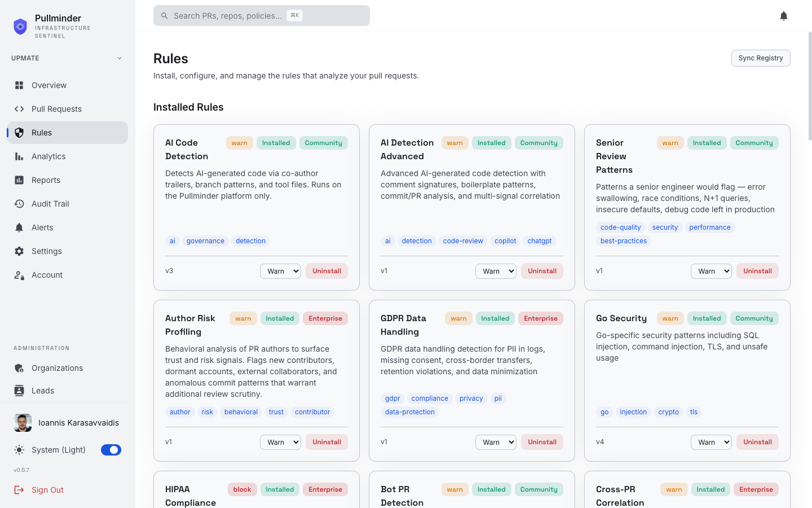Expand the UPMATE organization selector
The width and height of the screenshot is (812, 508).
68,58
